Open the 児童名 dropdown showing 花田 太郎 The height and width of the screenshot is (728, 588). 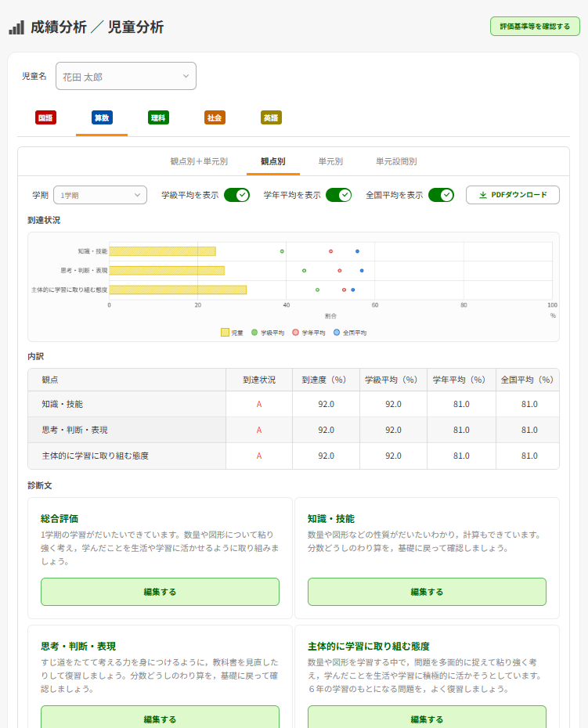126,76
